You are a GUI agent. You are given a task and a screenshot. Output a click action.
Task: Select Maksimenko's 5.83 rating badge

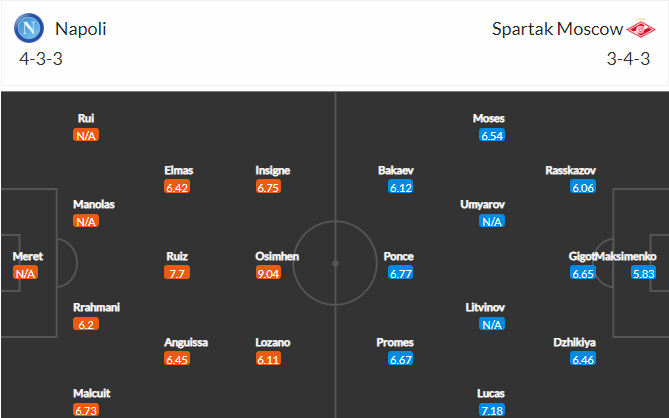(x=643, y=273)
